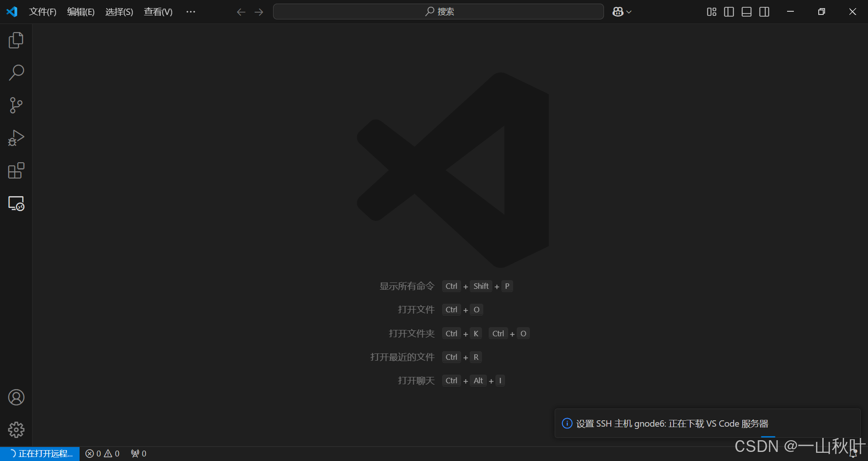This screenshot has width=868, height=461.
Task: Go back using the left arrow
Action: click(241, 12)
